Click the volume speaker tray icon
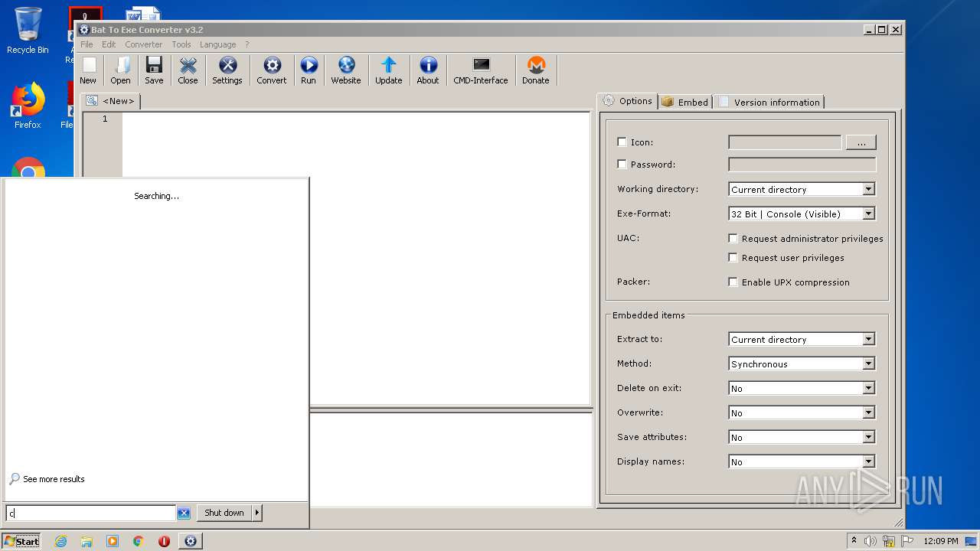This screenshot has width=980, height=551. [x=870, y=541]
